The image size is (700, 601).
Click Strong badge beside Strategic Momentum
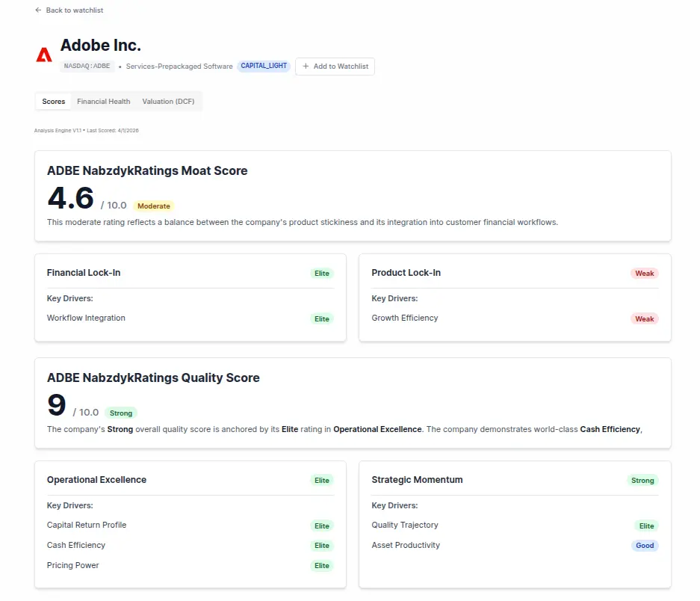[x=642, y=481]
